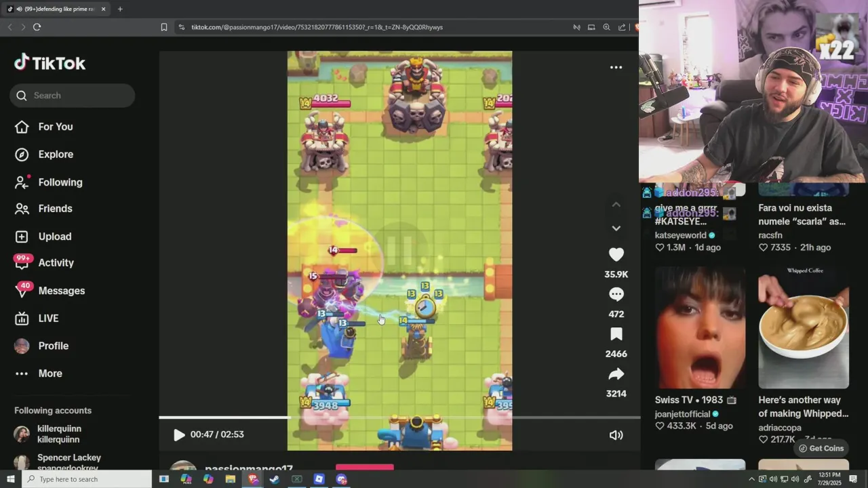The image size is (868, 488).
Task: Open a new browser tab
Action: pos(120,9)
